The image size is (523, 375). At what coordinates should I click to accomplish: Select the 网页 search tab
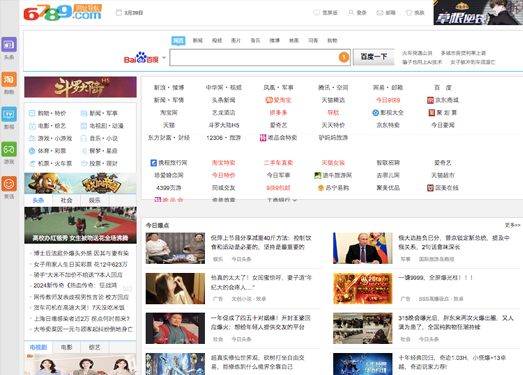(178, 40)
